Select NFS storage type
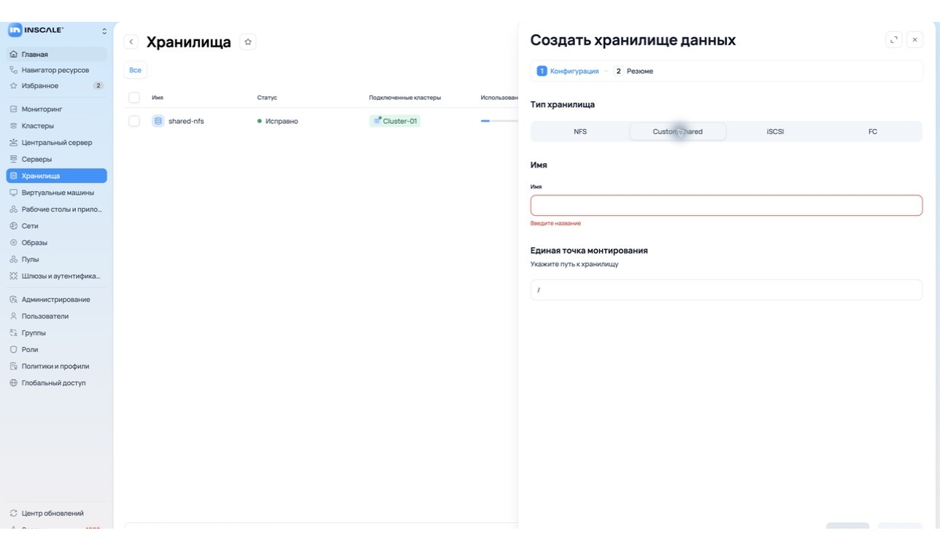Screen dimensions: 940x560 [580, 132]
